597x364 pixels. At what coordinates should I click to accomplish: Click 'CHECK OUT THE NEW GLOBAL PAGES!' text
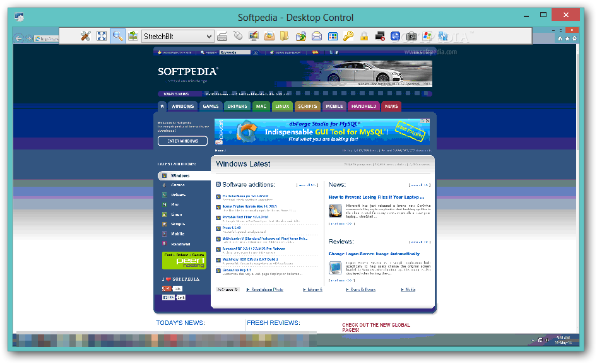pyautogui.click(x=375, y=327)
